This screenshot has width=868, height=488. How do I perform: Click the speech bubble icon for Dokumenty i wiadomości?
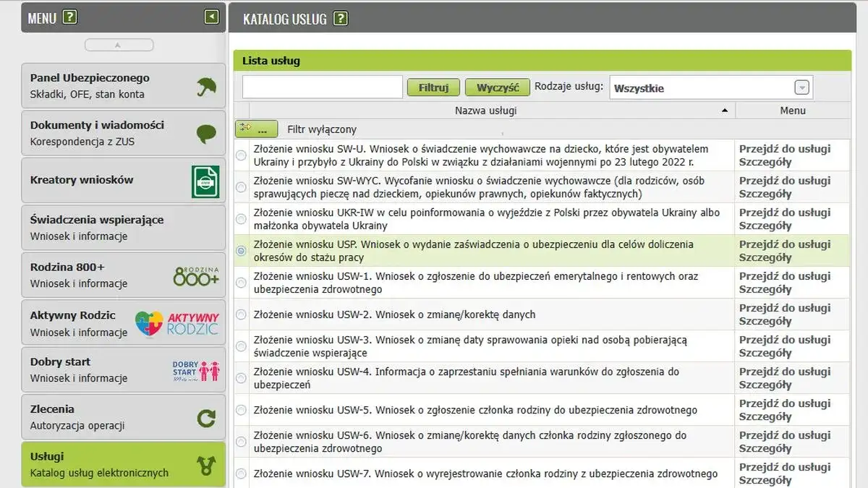coord(206,133)
